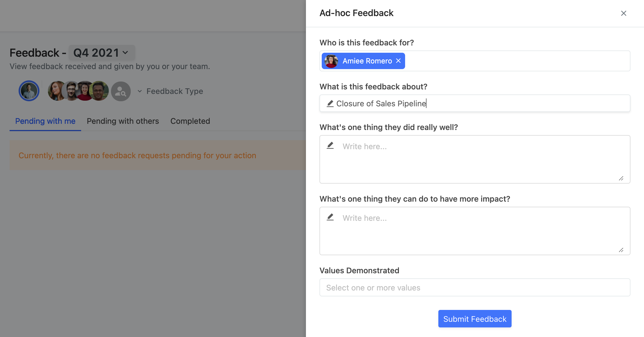Viewport: 644px width, 337px height.
Task: Remove Amiee Romero from recipients
Action: (398, 61)
